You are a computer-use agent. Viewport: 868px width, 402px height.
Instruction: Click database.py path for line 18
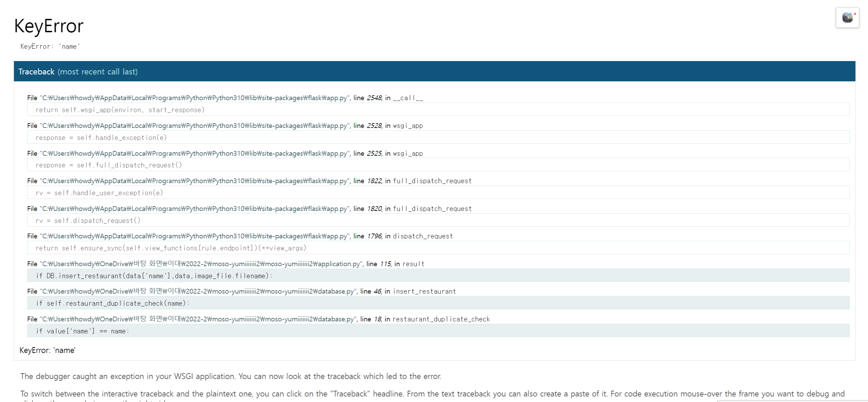pyautogui.click(x=198, y=319)
